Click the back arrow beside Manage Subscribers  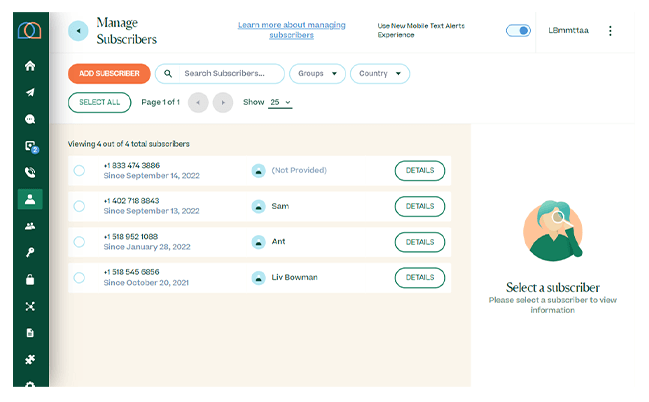click(x=78, y=31)
